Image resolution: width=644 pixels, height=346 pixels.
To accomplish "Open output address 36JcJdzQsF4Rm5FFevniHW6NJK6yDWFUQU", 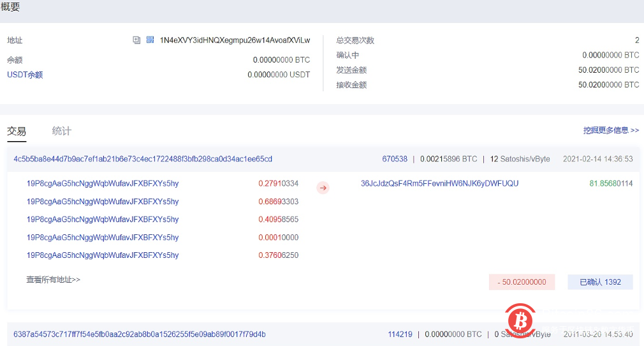I will pos(439,184).
